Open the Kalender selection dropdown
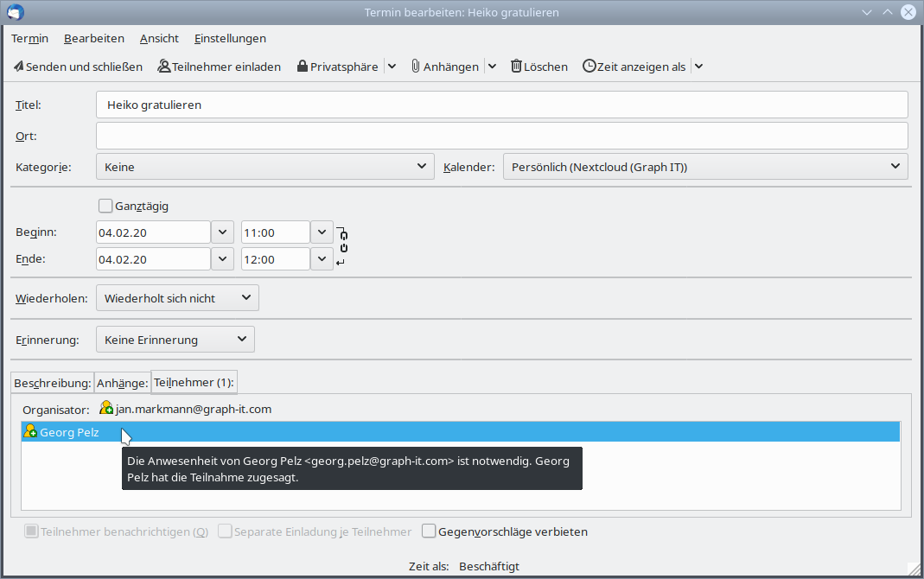 [704, 167]
